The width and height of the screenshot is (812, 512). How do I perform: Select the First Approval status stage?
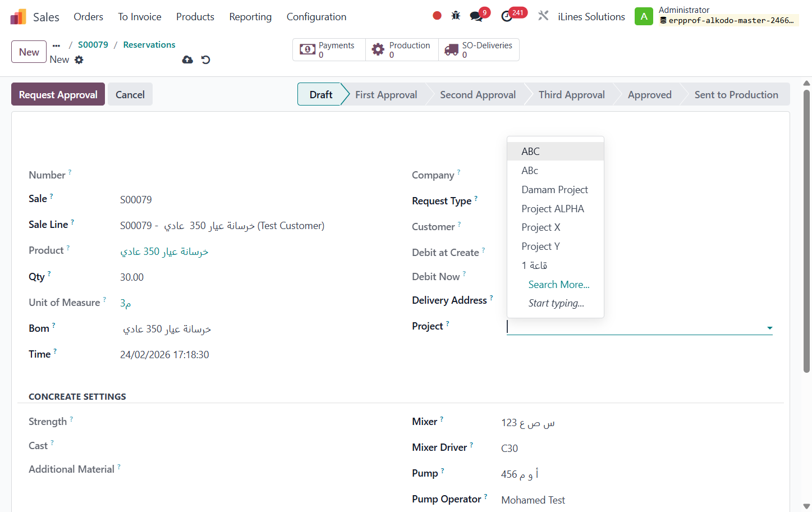pos(386,94)
